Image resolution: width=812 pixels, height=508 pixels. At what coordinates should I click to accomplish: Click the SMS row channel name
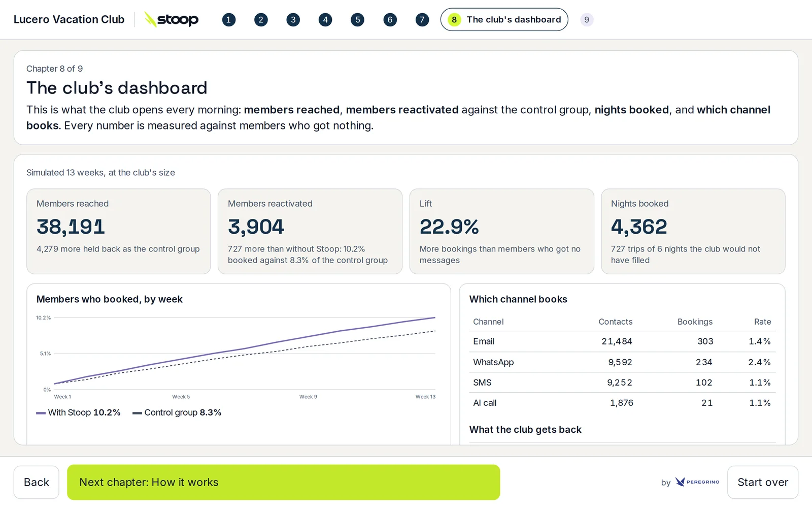coord(482,383)
